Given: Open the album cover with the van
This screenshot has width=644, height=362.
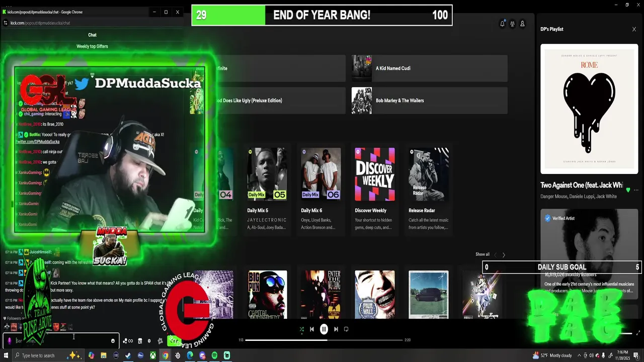Looking at the screenshot, I should coord(429,294).
